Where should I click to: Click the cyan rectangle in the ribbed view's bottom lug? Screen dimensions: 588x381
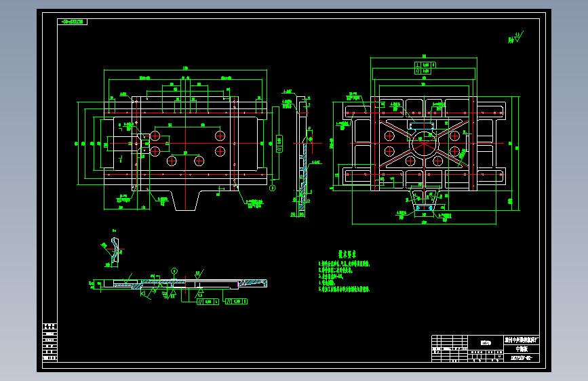coord(424,207)
